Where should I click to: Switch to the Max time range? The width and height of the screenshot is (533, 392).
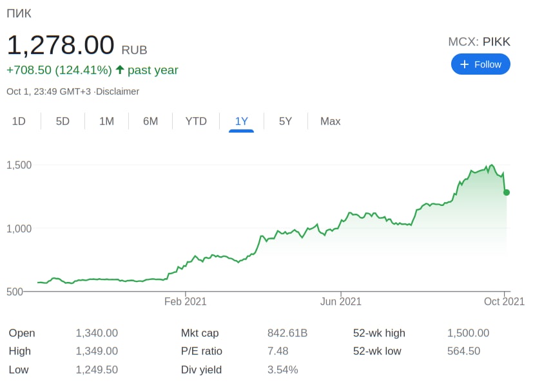point(331,121)
